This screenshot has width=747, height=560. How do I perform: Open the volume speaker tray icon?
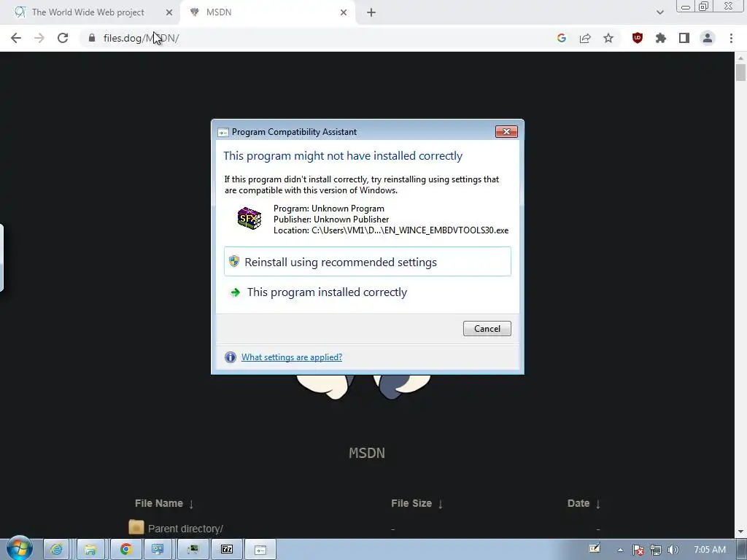tap(673, 550)
